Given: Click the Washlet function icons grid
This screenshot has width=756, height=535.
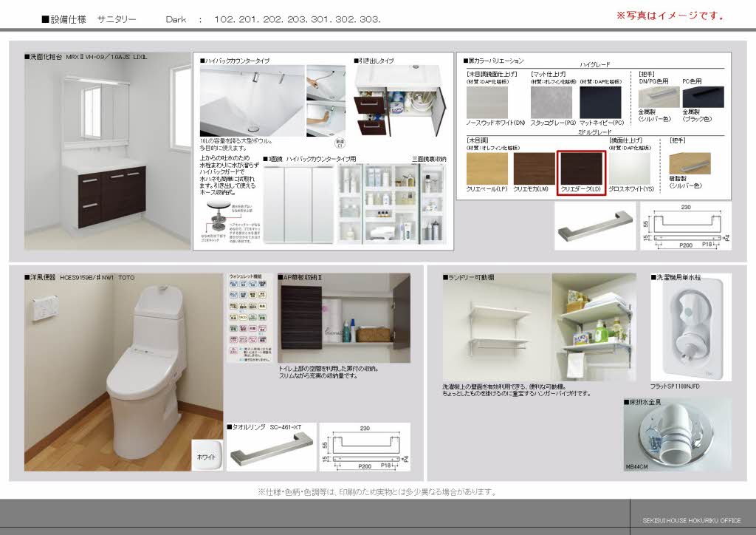Looking at the screenshot, I should click(x=249, y=317).
